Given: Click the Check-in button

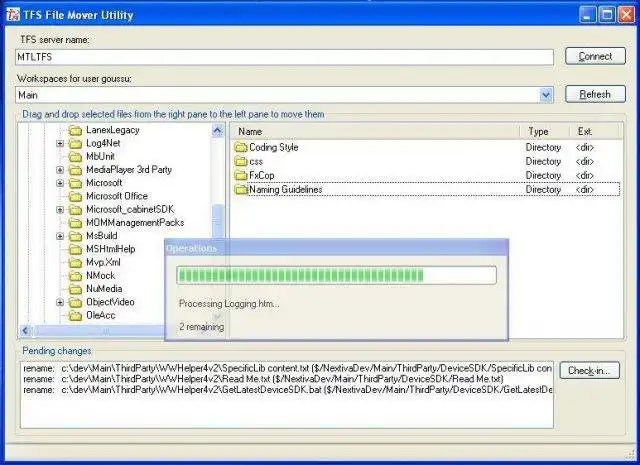Looking at the screenshot, I should pyautogui.click(x=589, y=370).
